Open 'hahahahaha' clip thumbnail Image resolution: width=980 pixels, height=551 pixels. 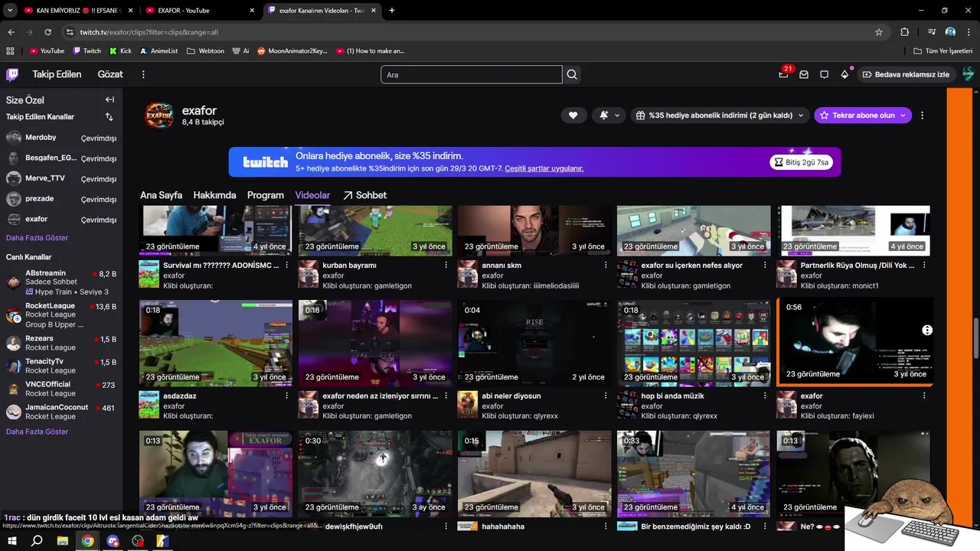[x=534, y=473]
